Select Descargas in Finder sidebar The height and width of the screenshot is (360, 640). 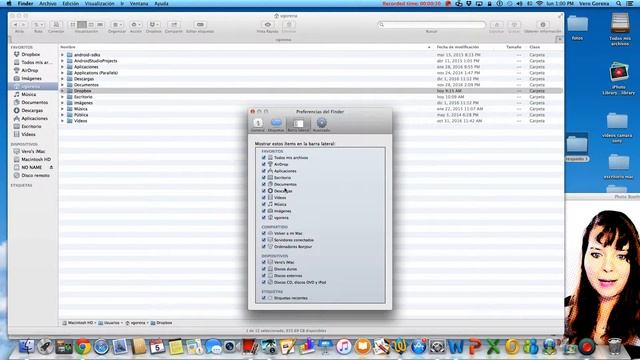coord(32,110)
